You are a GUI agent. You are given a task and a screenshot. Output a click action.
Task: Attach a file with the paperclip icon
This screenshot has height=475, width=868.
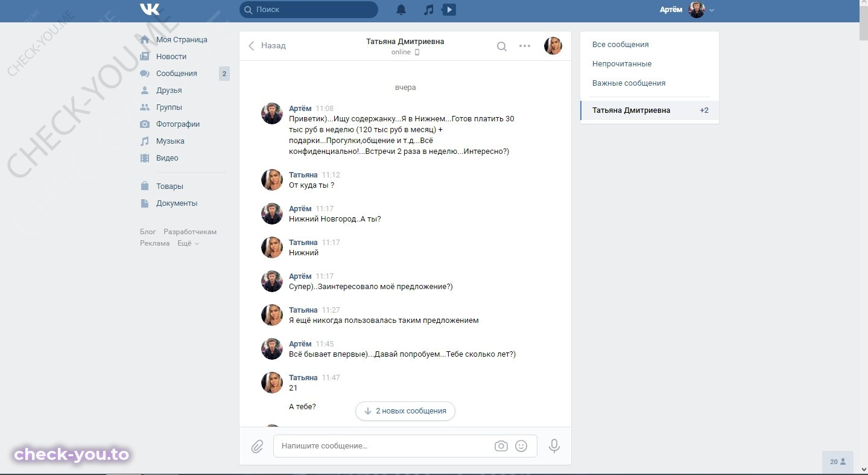coord(257,447)
